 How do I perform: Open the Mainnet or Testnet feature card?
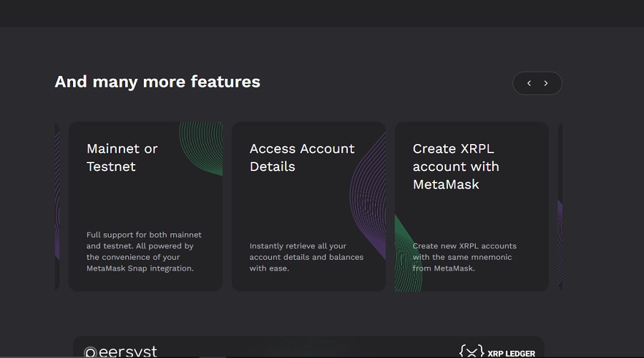point(145,206)
